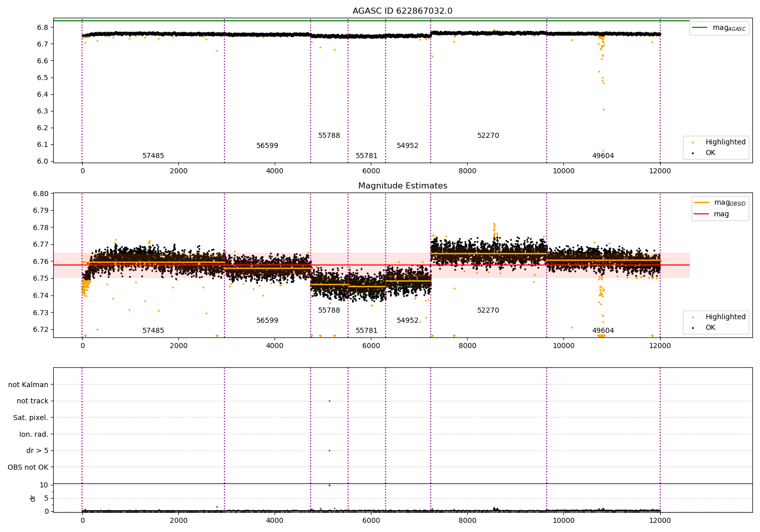Viewport: 760px width, 532px height.
Task: Click obsid label 55788 in AGASC ID plot
Action: tap(329, 136)
